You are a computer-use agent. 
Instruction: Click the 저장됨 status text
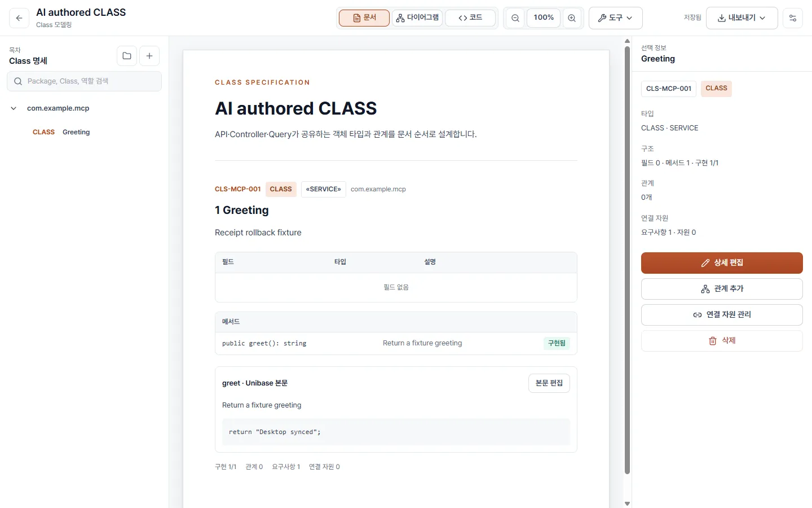coord(692,18)
